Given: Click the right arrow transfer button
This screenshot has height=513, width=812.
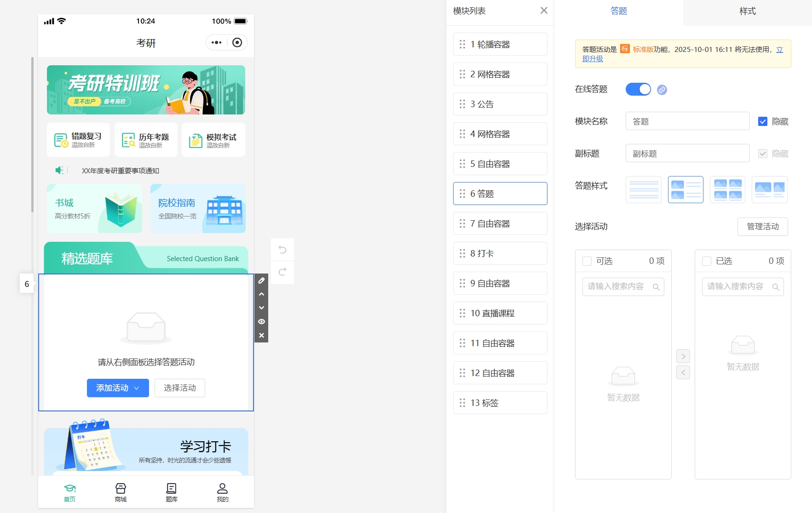Looking at the screenshot, I should pyautogui.click(x=683, y=356).
